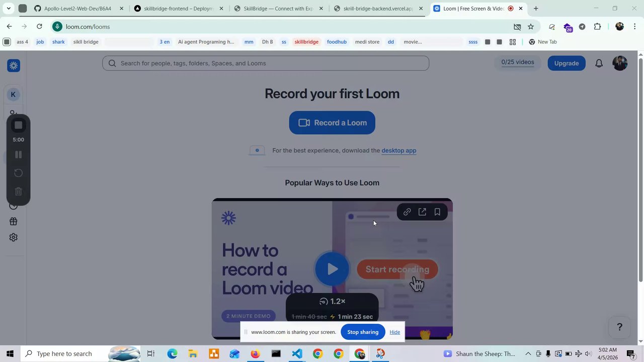Bookmark this page with the star icon
The width and height of the screenshot is (644, 362).
tap(530, 27)
